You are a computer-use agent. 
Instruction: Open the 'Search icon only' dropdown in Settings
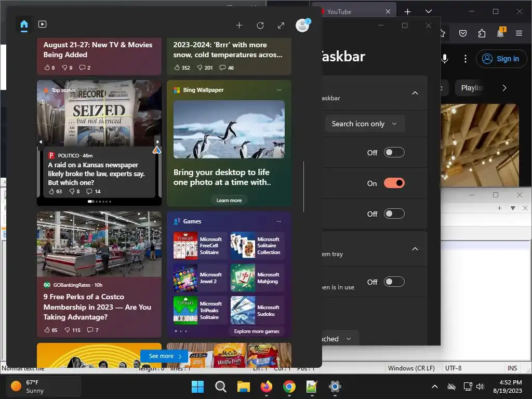coord(365,124)
